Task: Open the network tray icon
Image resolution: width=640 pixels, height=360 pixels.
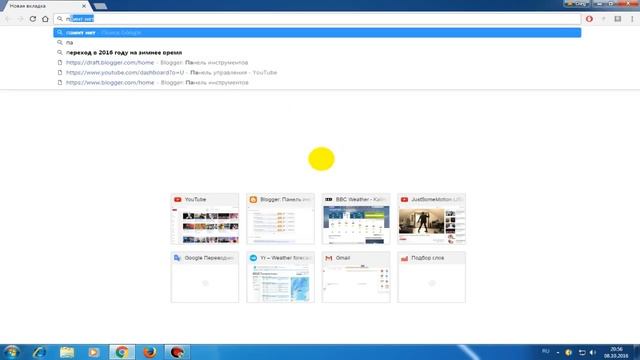Action: click(x=582, y=352)
